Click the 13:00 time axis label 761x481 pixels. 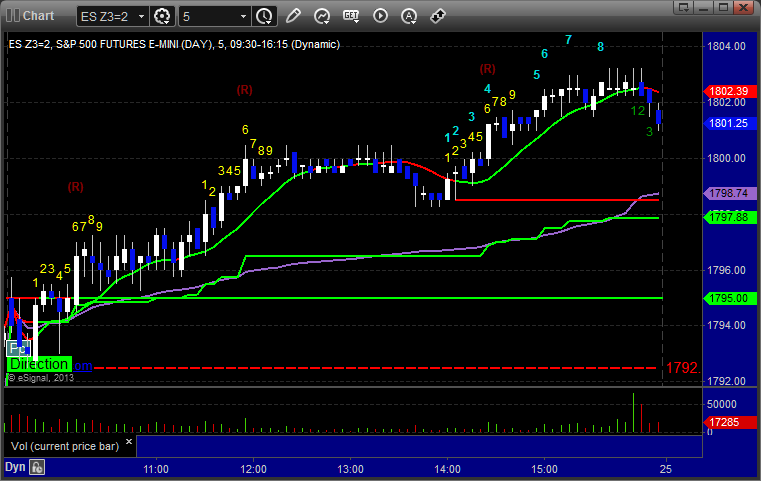(x=350, y=469)
